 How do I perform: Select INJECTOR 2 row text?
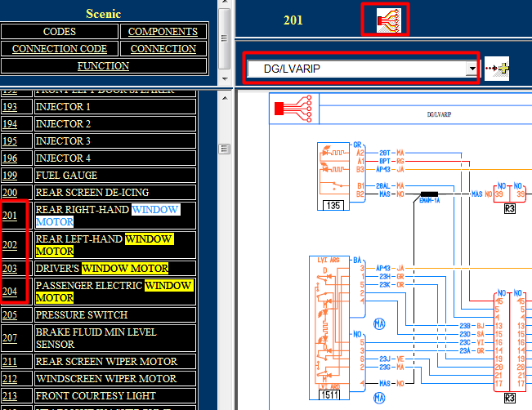(x=63, y=124)
